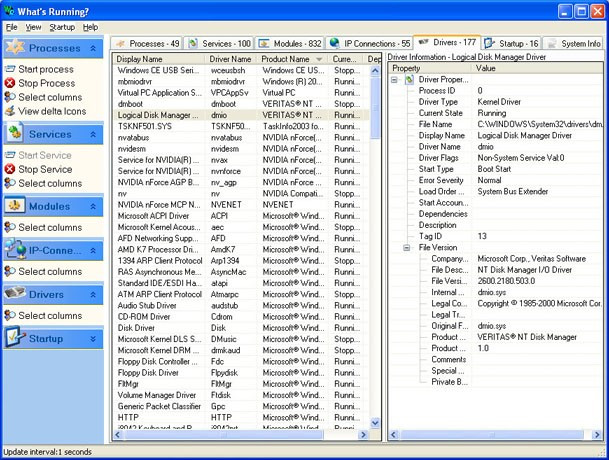Select the Logical Disk Manager driver row
609x460 pixels.
241,115
